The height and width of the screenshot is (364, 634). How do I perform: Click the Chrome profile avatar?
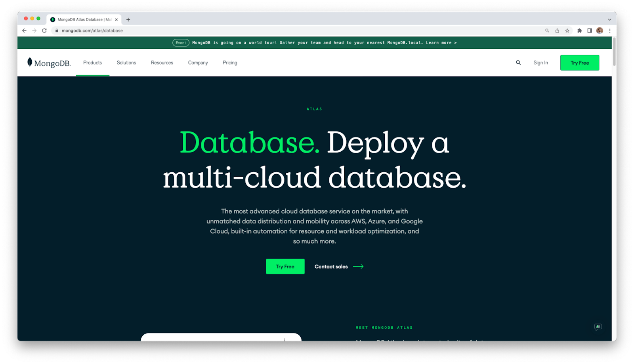(600, 30)
